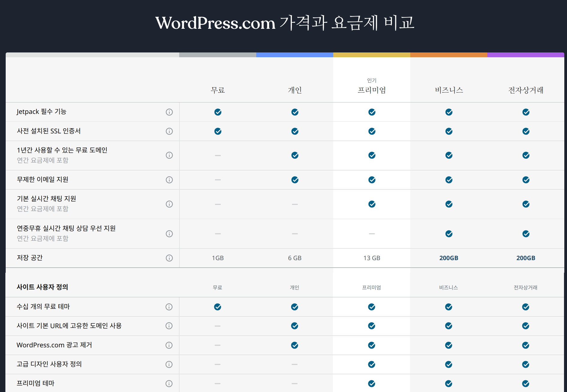Click the 프리미엄 테마 row label
Viewport: 567px width, 392px height.
(x=35, y=383)
